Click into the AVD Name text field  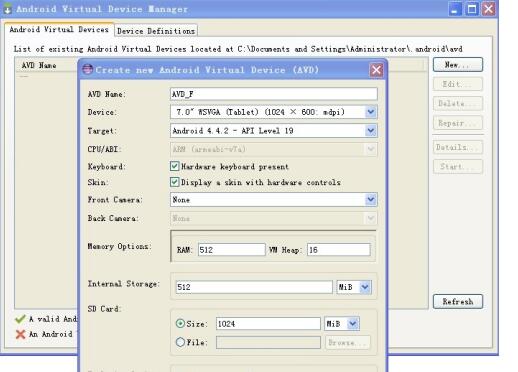[274, 94]
